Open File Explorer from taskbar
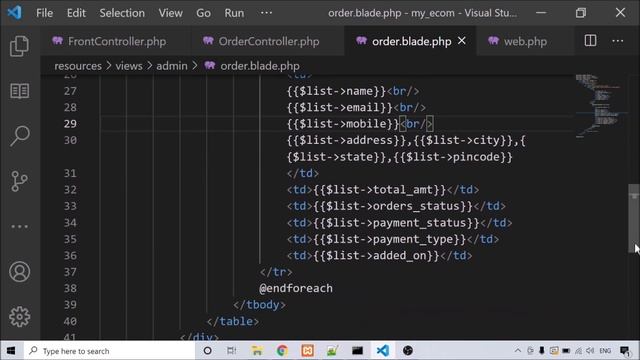Screen dimensions: 640x360 pyautogui.click(x=257, y=351)
